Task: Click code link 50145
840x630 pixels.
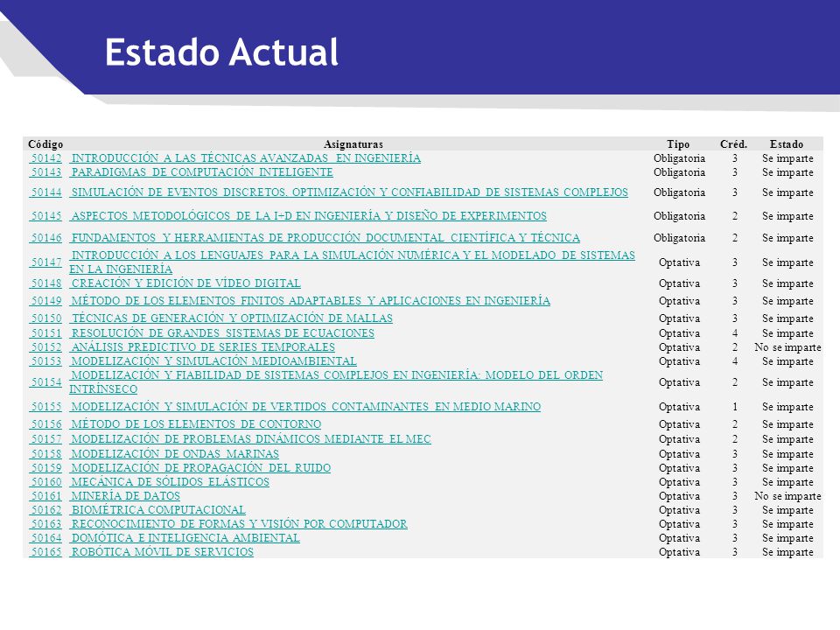Action: click(x=45, y=216)
